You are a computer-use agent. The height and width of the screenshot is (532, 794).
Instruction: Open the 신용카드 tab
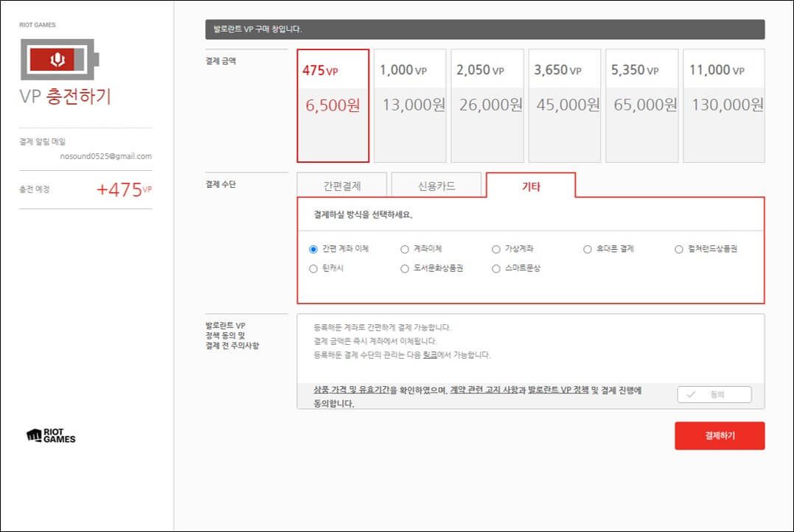[436, 185]
